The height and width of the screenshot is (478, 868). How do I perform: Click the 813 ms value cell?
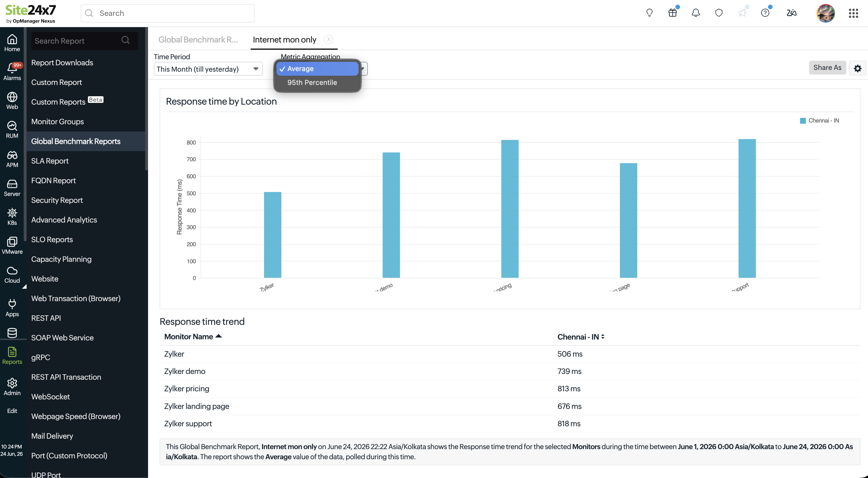pos(568,388)
